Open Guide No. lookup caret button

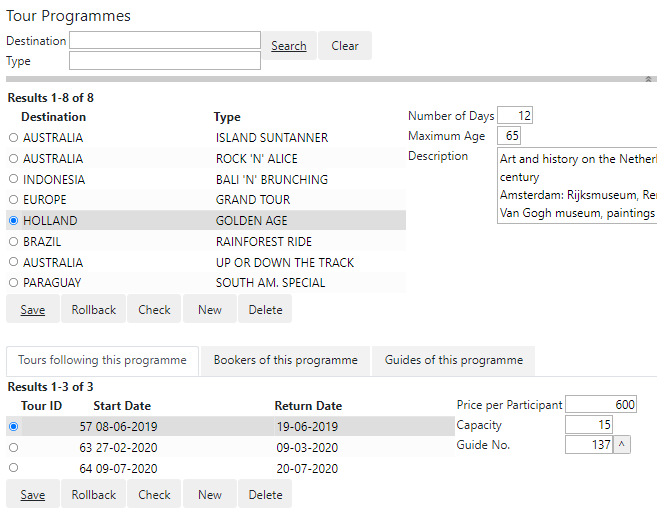tap(622, 445)
